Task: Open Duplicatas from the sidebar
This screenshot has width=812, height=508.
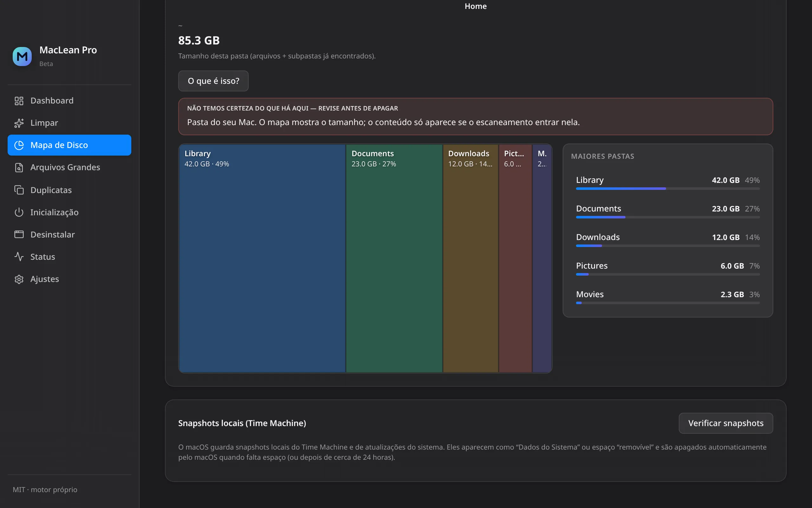Action: tap(69, 190)
